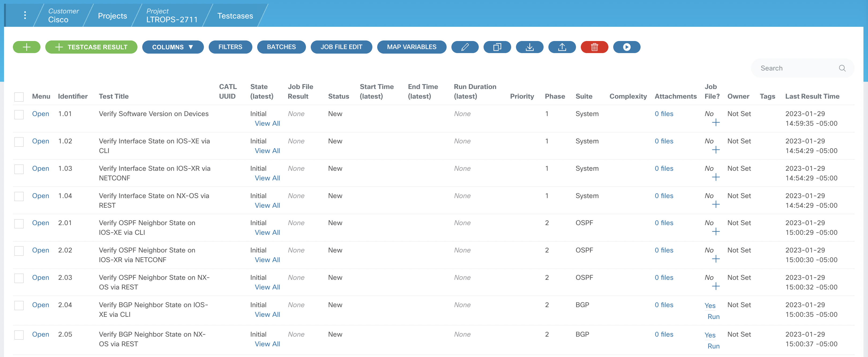Click the play run icon button
Viewport: 868px width, 357px height.
[626, 47]
